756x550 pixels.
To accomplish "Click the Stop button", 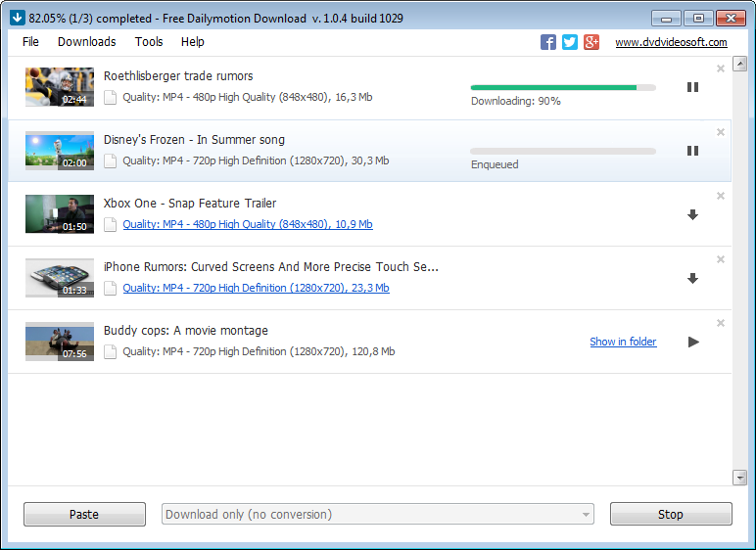I will pyautogui.click(x=671, y=515).
